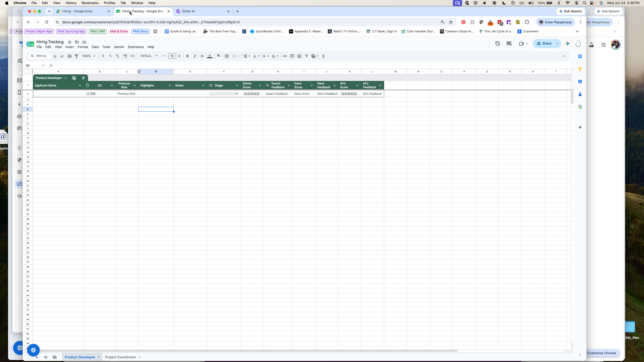This screenshot has height=362, width=644.
Task: Open the Data menu
Action: coord(95,47)
